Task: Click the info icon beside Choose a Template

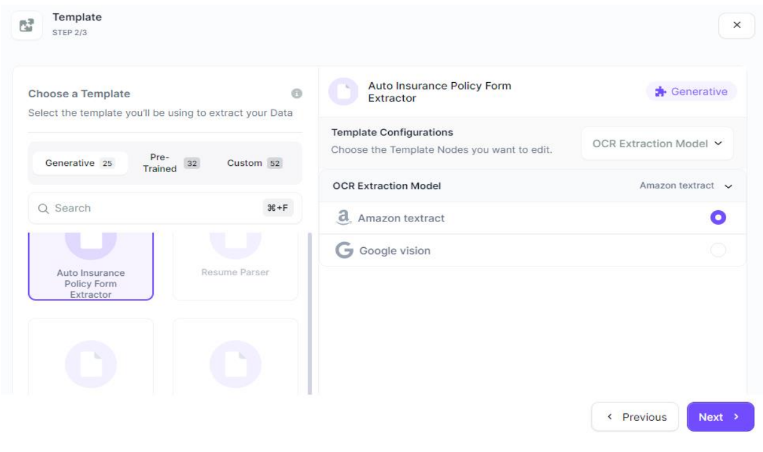Action: [x=296, y=94]
